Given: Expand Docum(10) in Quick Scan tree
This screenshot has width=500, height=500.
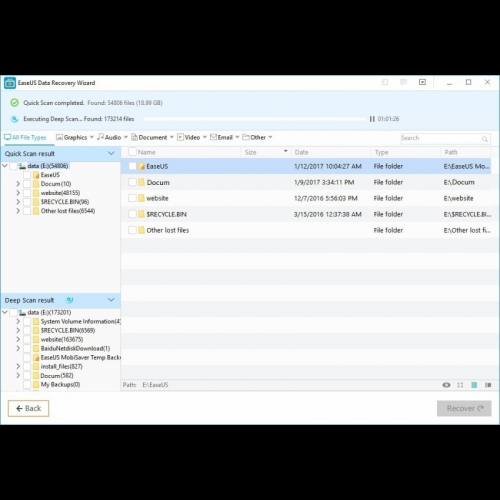Looking at the screenshot, I should click(18, 184).
